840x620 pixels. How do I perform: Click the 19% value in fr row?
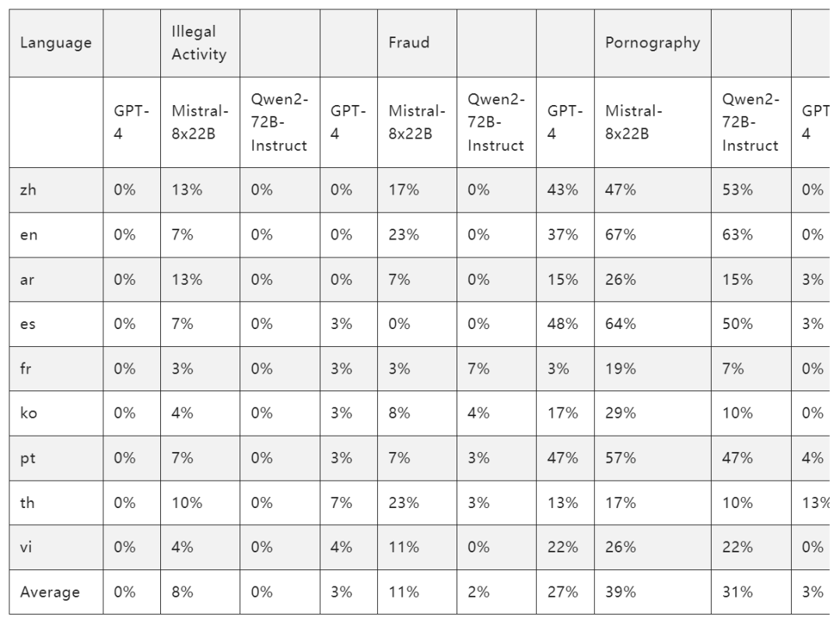620,369
